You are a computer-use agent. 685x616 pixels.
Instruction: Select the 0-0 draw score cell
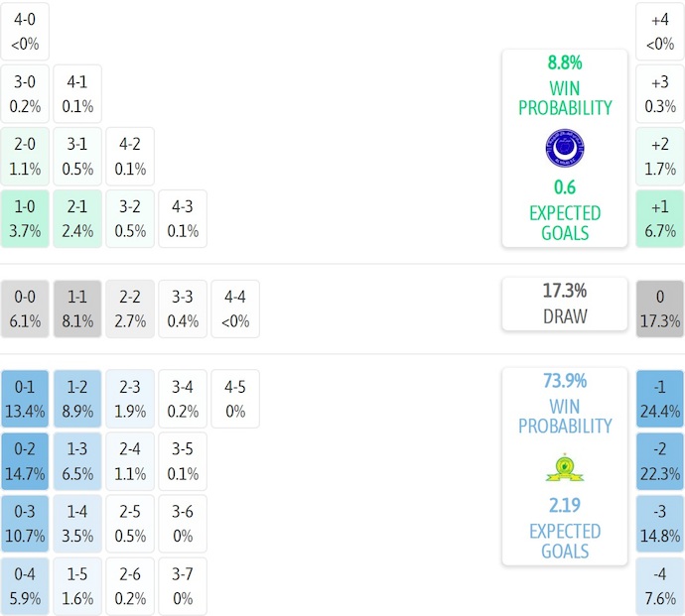pos(25,308)
